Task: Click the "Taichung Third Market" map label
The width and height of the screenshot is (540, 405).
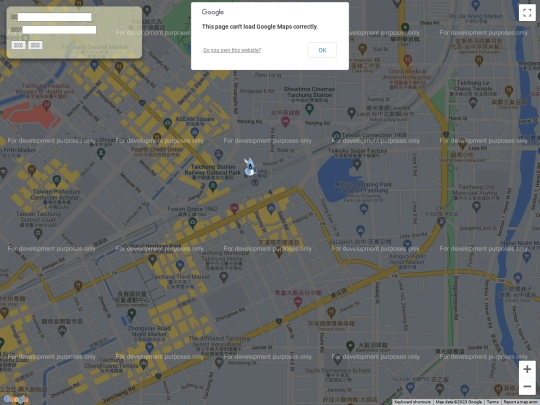Action: point(180,277)
